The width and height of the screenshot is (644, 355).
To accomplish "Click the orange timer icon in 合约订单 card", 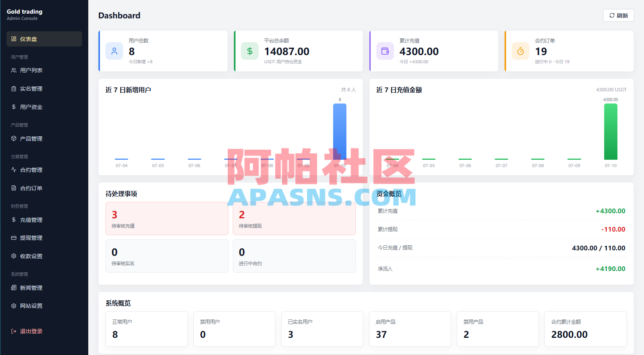I will 521,51.
